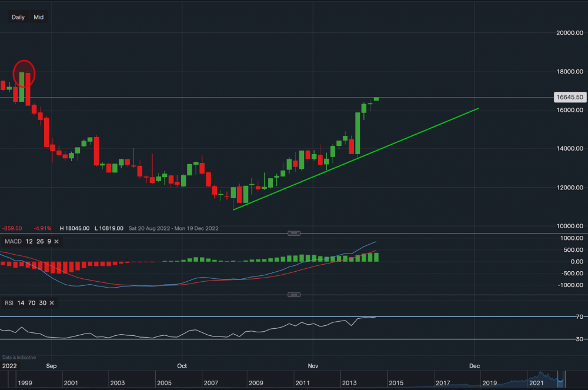Remove the MACD indicator via its × icon

tap(56, 241)
